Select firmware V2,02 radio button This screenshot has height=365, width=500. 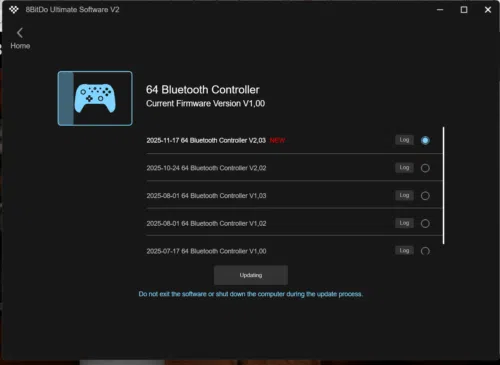(425, 168)
